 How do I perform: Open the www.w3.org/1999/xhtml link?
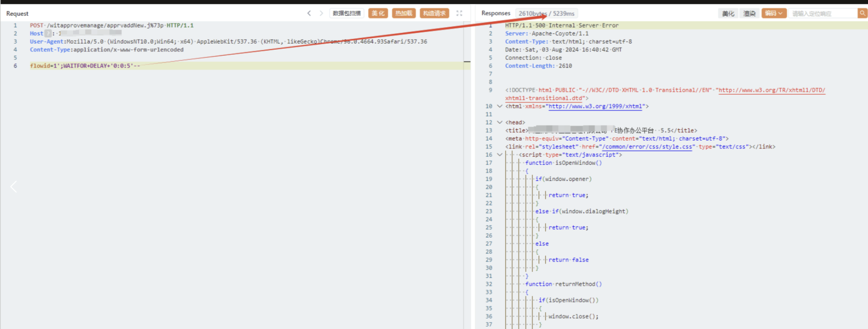tap(596, 106)
